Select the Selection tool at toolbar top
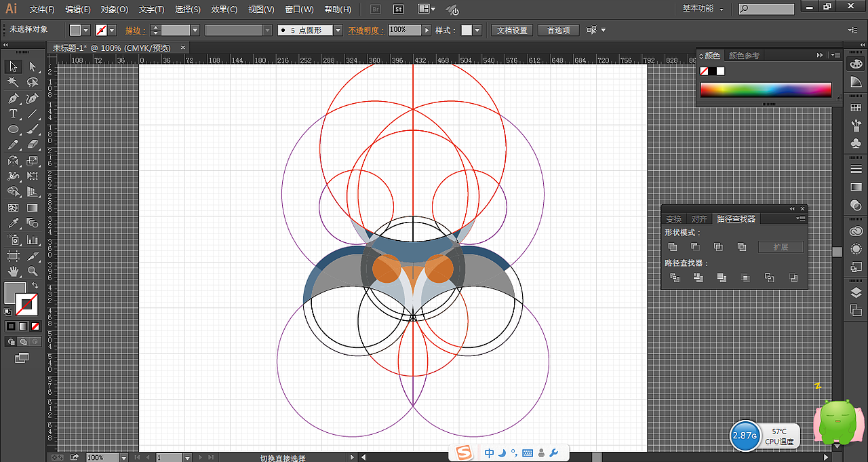This screenshot has height=462, width=868. [12, 66]
